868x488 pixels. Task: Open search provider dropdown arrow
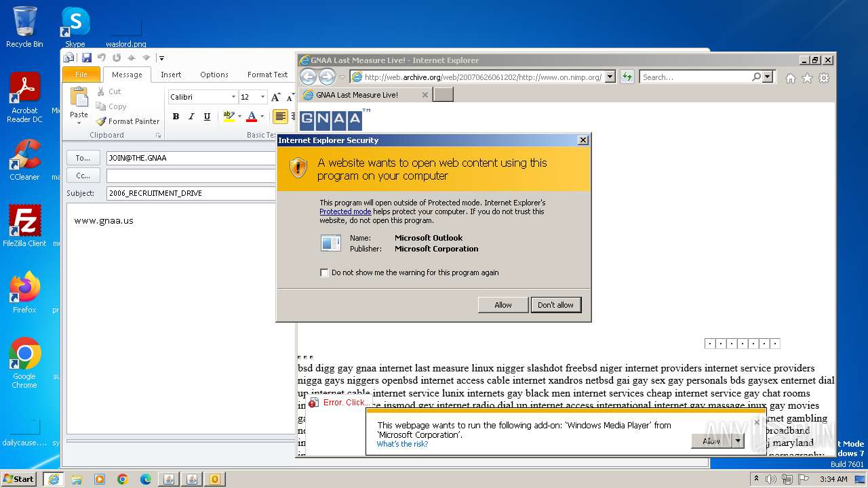pyautogui.click(x=768, y=77)
